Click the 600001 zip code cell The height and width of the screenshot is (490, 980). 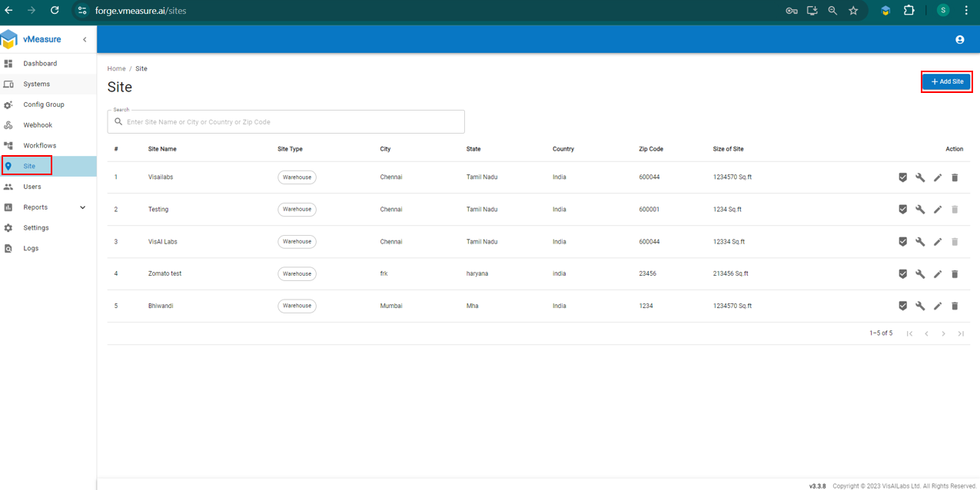649,209
